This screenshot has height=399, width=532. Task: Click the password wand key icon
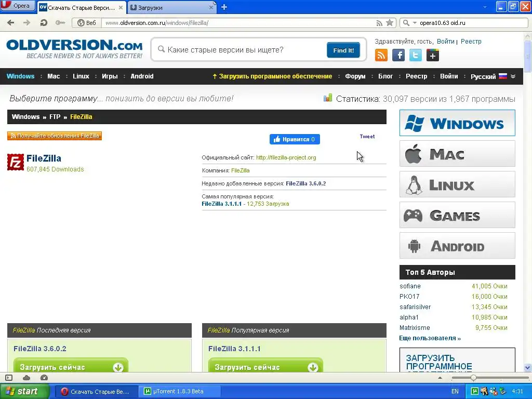point(60,23)
